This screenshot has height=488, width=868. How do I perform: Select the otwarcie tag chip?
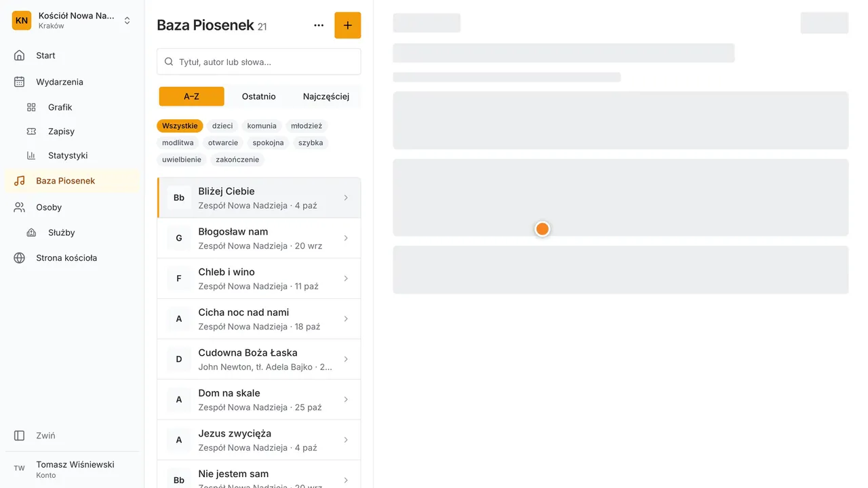(x=223, y=143)
